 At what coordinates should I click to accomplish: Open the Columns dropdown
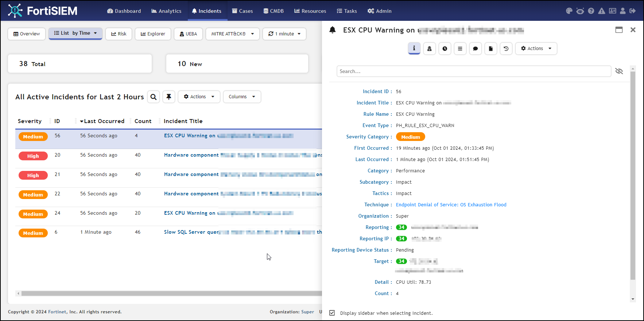click(x=242, y=97)
